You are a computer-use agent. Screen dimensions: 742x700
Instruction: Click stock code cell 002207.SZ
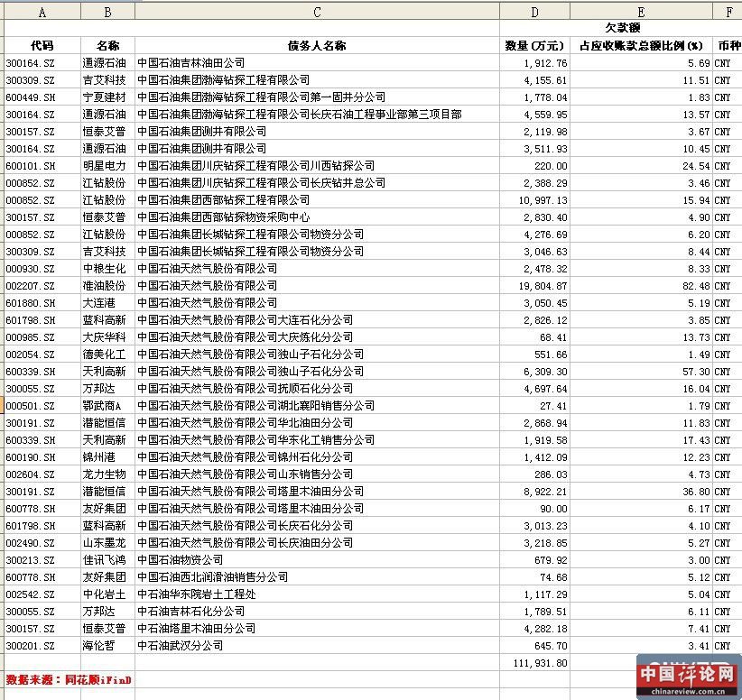[42, 286]
